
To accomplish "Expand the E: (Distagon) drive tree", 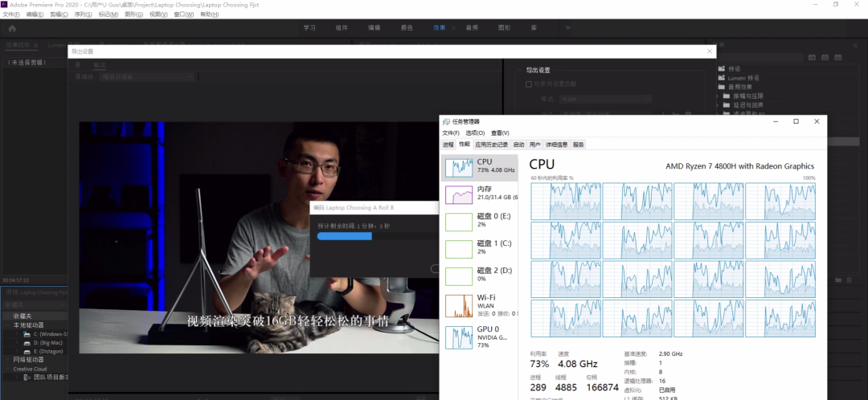I will point(17,351).
